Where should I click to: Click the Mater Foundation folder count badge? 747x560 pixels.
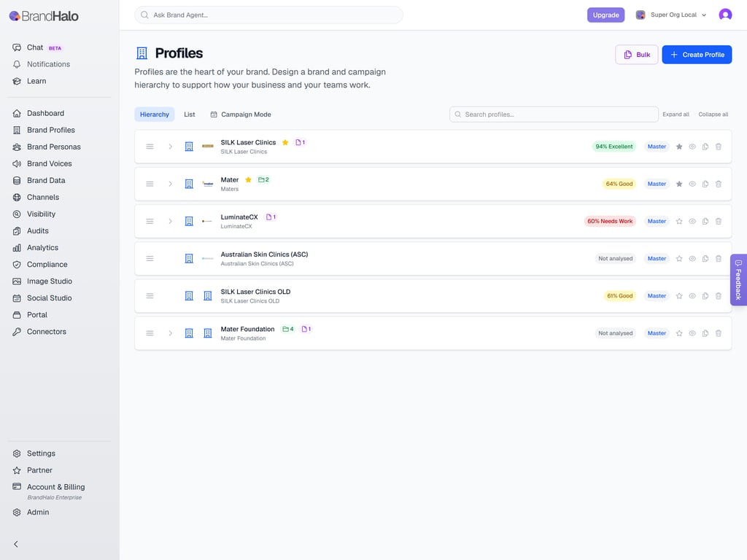click(288, 329)
